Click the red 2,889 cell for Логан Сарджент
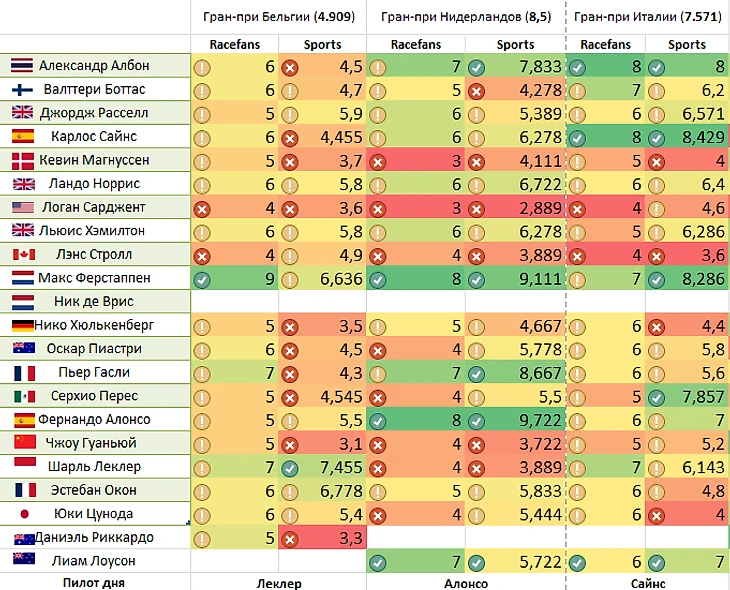Viewport: 730px width, 590px height. point(515,208)
